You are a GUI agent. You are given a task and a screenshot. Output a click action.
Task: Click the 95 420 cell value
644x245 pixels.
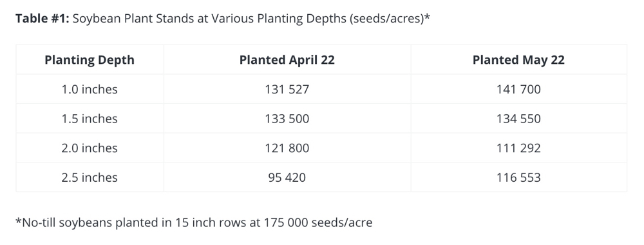click(287, 177)
